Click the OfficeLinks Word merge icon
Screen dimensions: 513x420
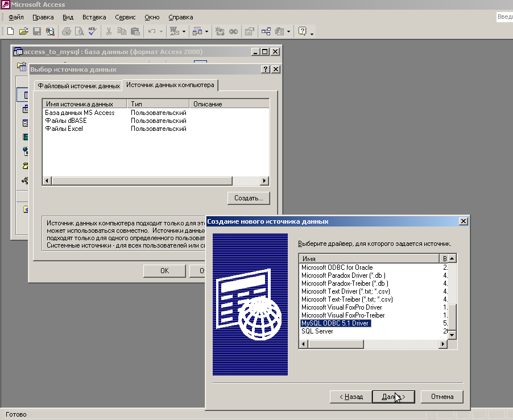coord(175,31)
